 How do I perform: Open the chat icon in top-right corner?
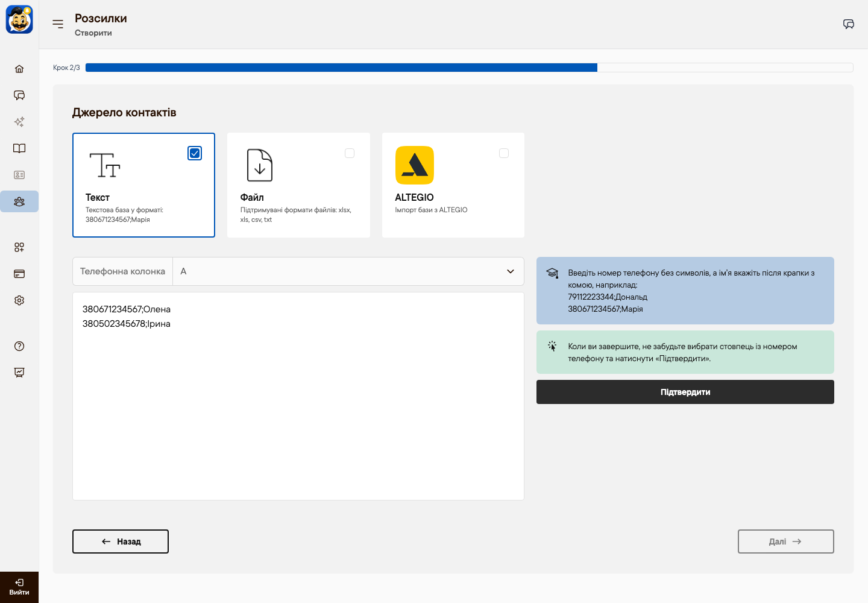(849, 24)
